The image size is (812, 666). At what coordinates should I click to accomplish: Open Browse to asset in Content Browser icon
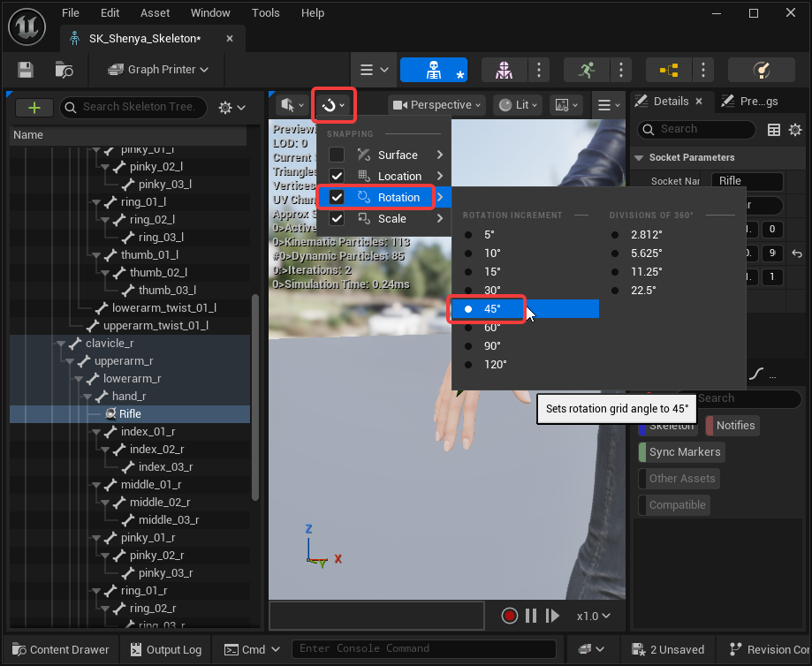(x=64, y=70)
